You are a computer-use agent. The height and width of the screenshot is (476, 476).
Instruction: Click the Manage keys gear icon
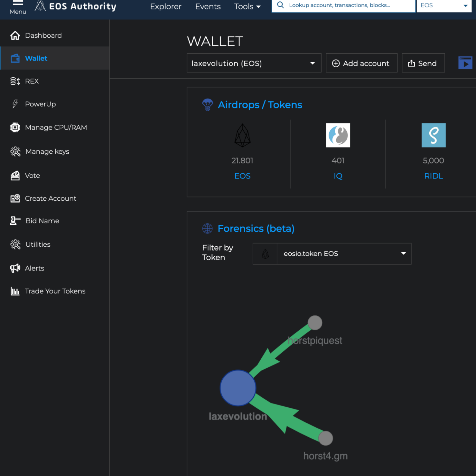[x=15, y=152]
